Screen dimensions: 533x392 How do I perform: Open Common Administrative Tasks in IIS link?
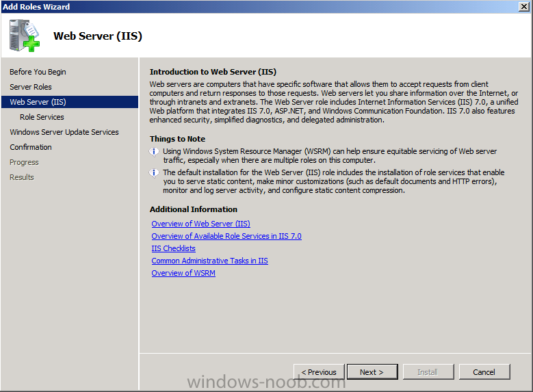pos(210,261)
